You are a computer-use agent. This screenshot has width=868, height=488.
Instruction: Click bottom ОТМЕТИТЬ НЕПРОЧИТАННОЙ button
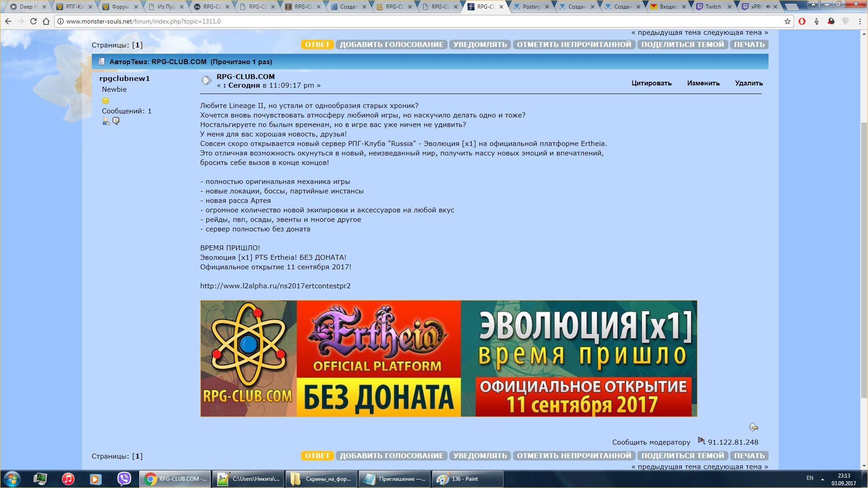[x=574, y=455]
